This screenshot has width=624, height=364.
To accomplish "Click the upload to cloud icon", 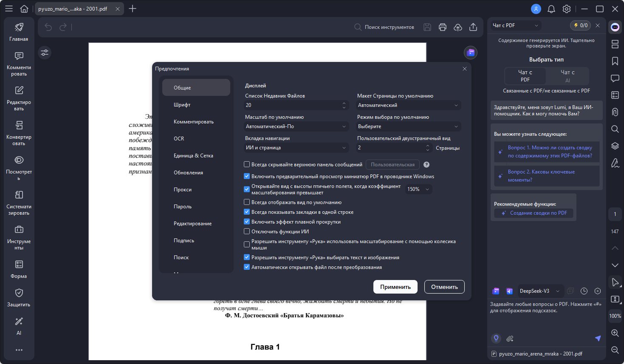I will click(458, 27).
